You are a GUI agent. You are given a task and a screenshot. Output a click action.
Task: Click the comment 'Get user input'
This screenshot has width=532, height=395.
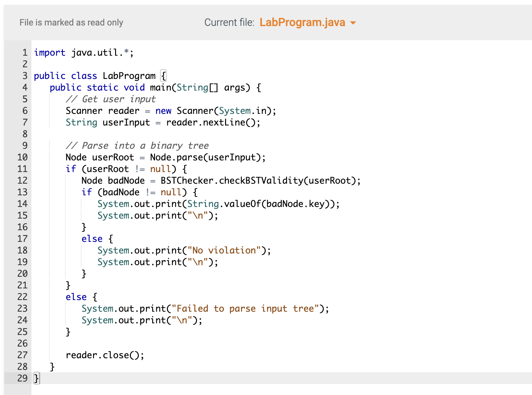pos(111,99)
